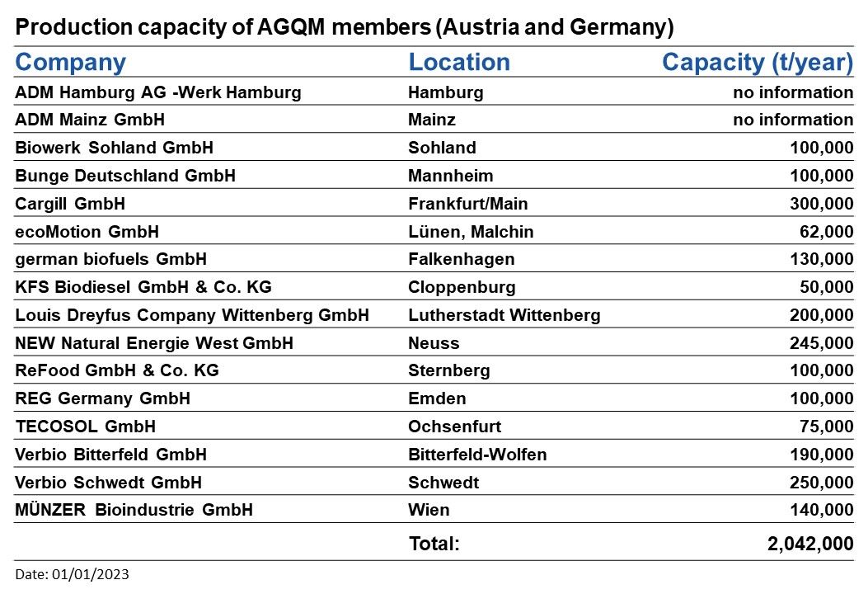Click the Verbio Schwedt GmbH entry
Viewport: 868px width, 594px height.
point(108,482)
